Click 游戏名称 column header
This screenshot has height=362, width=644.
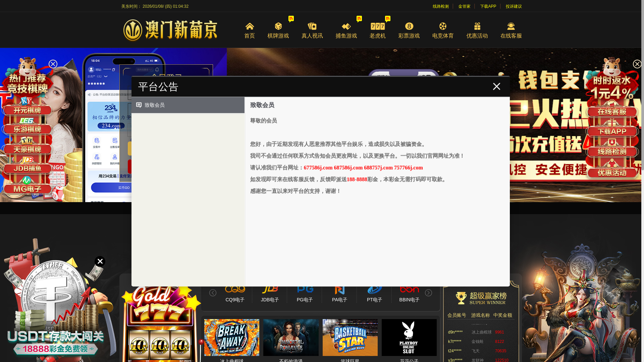(480, 315)
